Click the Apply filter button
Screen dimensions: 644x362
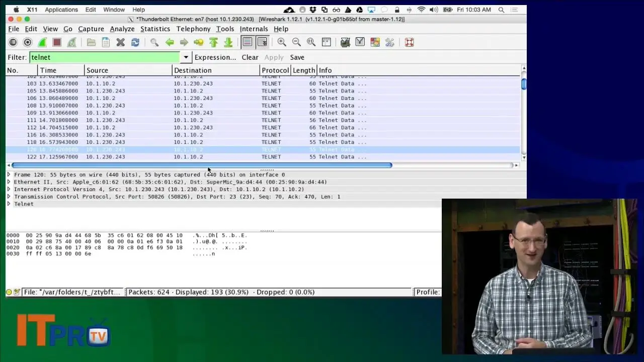point(274,57)
